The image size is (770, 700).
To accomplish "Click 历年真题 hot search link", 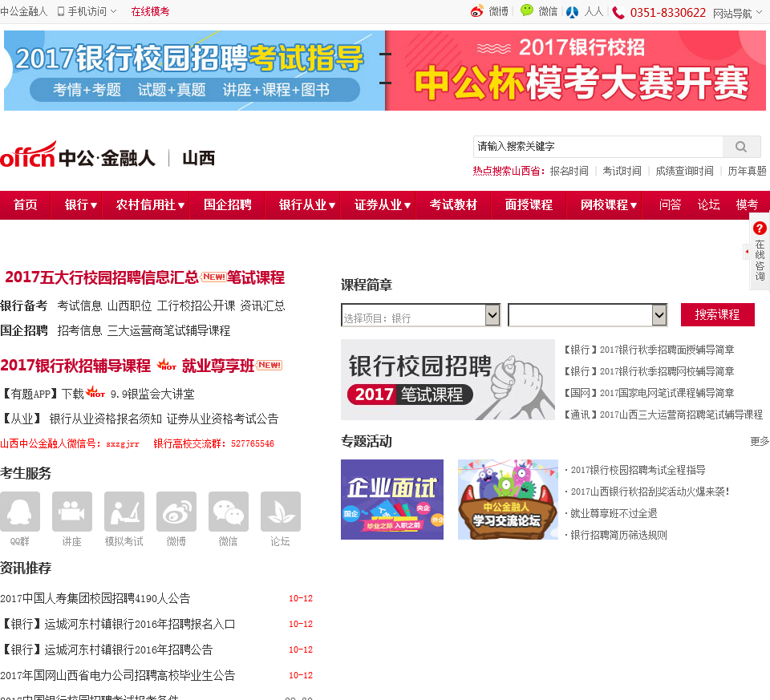I will [x=747, y=171].
